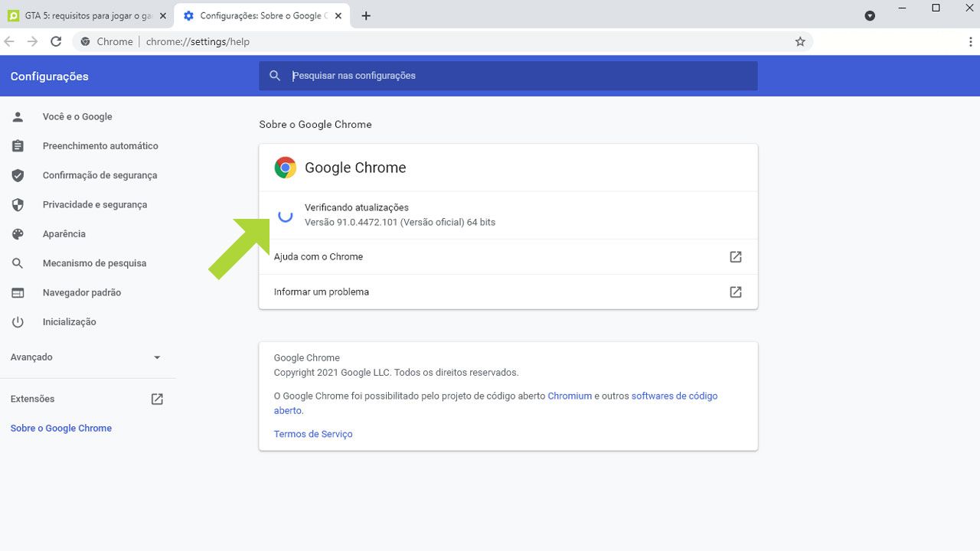The image size is (980, 551).
Task: Minimize the Chrome window
Action: coord(900,8)
